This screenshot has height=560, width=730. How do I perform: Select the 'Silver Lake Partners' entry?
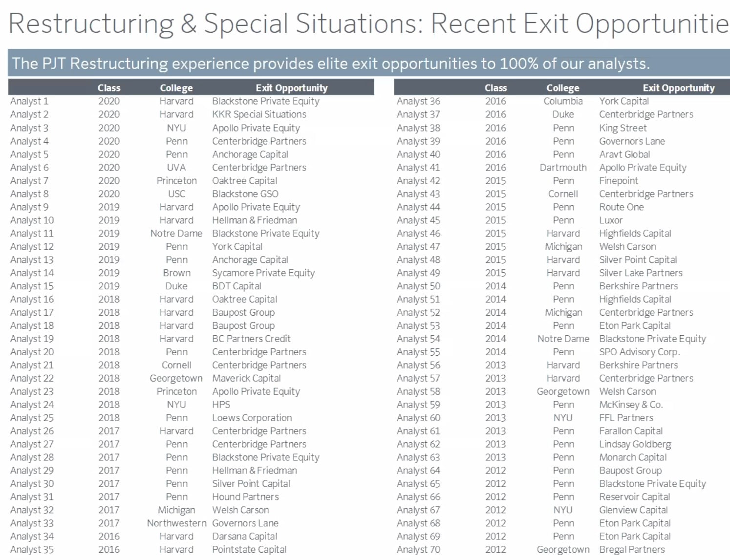click(x=641, y=273)
